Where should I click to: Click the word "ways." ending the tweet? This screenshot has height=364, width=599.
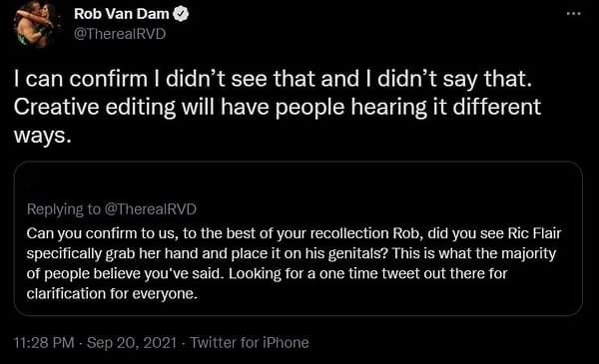(43, 136)
